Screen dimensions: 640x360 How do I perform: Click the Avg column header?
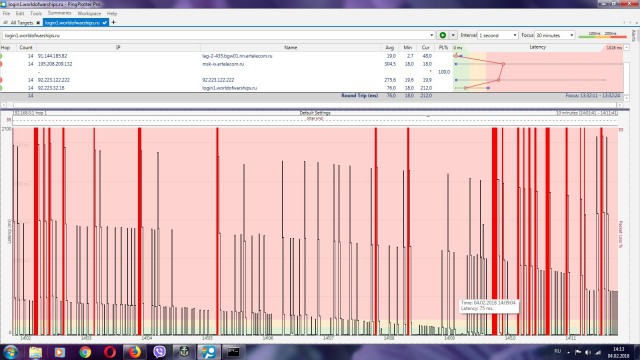[x=389, y=48]
